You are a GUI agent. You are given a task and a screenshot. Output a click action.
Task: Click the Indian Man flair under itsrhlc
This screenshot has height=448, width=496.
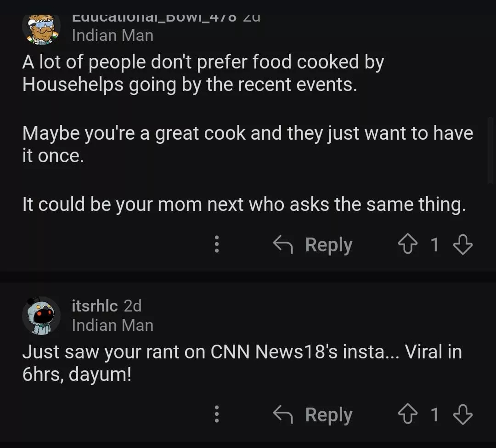(x=113, y=325)
